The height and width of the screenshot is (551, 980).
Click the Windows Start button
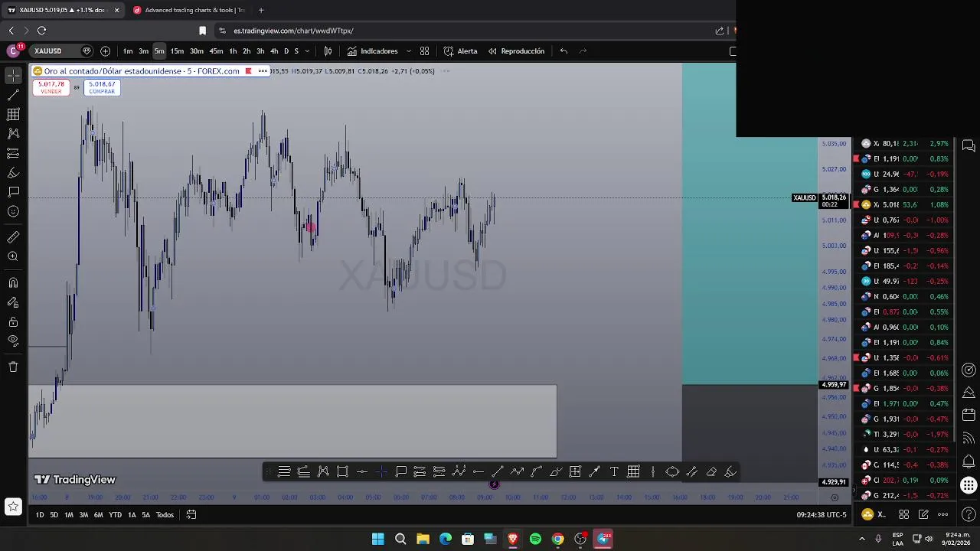tap(378, 539)
